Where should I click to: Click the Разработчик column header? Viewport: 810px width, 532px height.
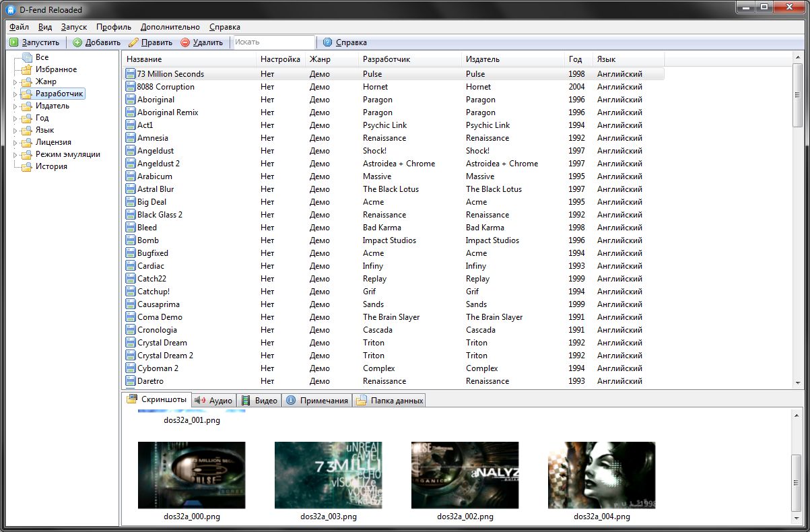tap(386, 59)
